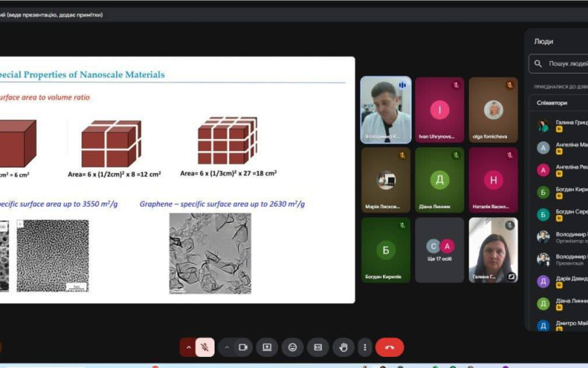
Task: Leave the call with red hang-up button
Action: click(x=390, y=347)
